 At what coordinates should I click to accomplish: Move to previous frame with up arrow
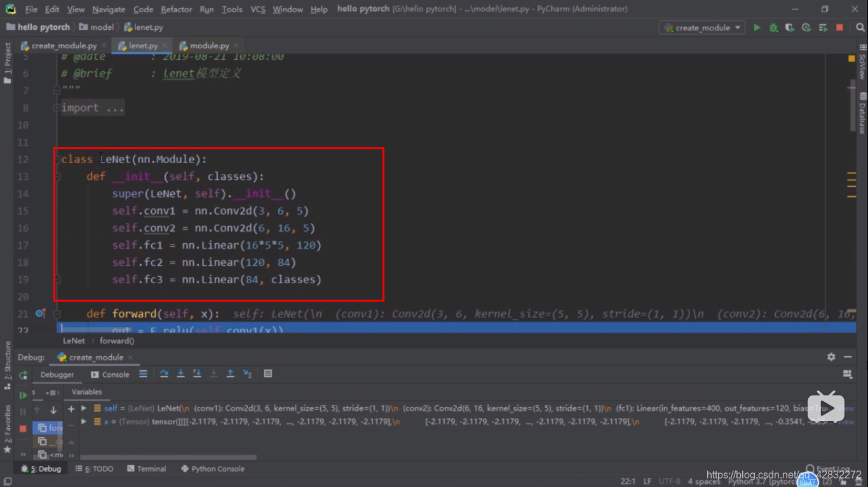(37, 410)
